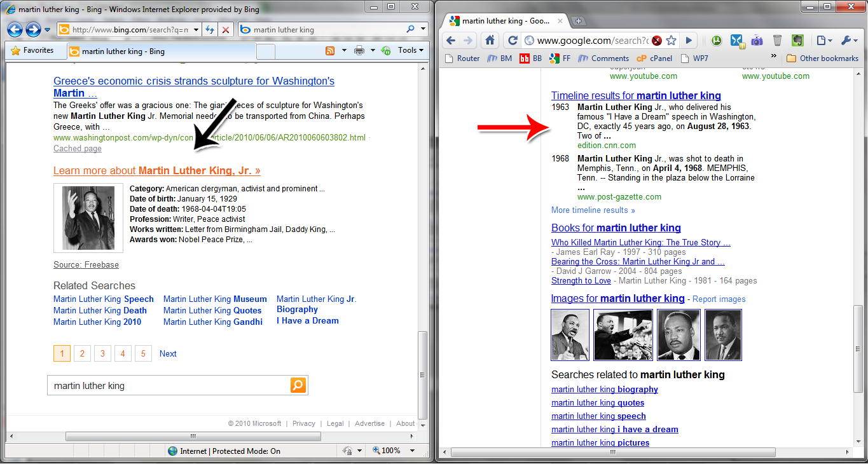This screenshot has width=868, height=464.
Task: Show hidden bookmarks via chevron
Action: [774, 56]
